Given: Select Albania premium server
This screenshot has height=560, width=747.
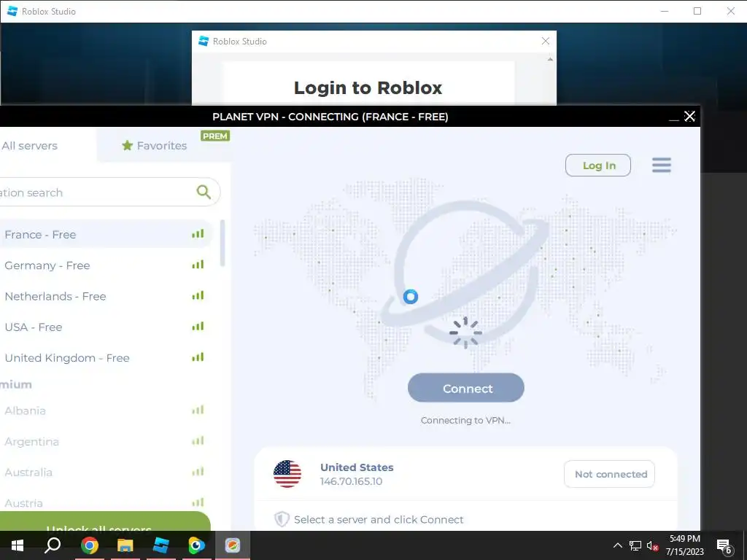Looking at the screenshot, I should pos(106,410).
